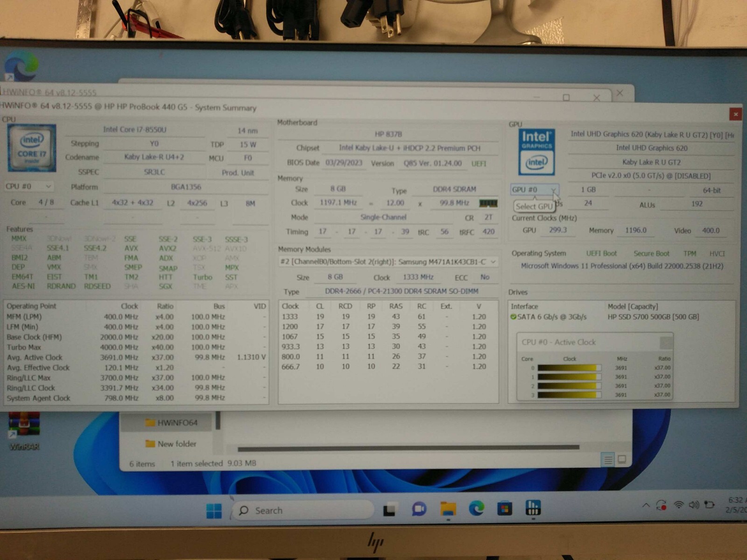This screenshot has height=560, width=747.
Task: Click the BIOS date 03/29/2023 value
Action: click(344, 163)
